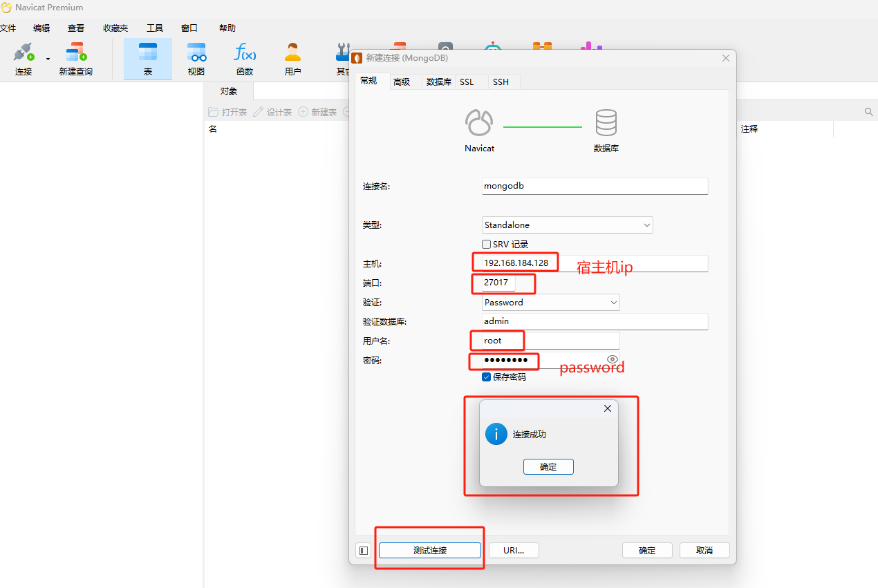Open the View (视图) toolbar icon
The height and width of the screenshot is (588, 878).
tap(196, 59)
